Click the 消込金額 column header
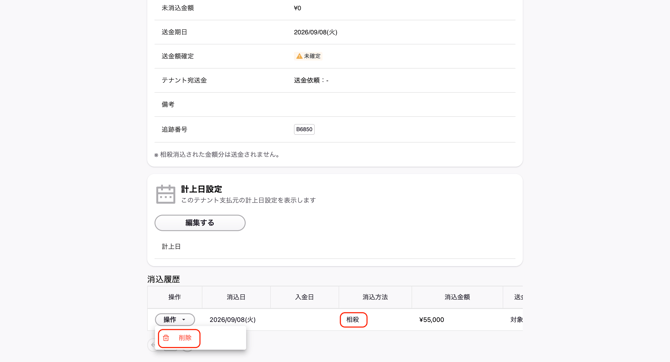670x362 pixels. click(457, 297)
